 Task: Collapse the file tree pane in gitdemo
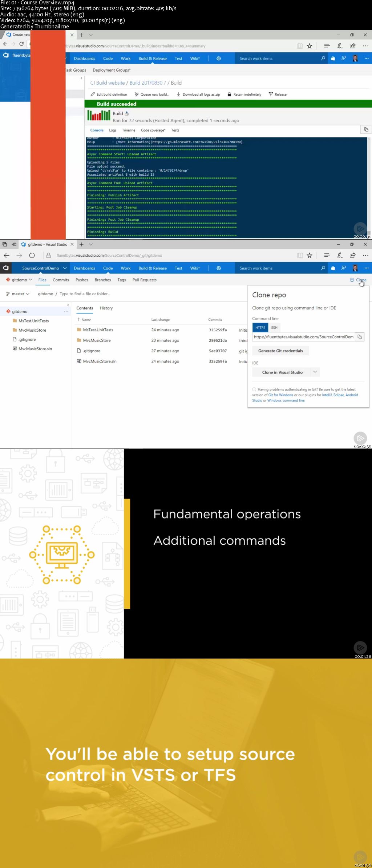68,305
